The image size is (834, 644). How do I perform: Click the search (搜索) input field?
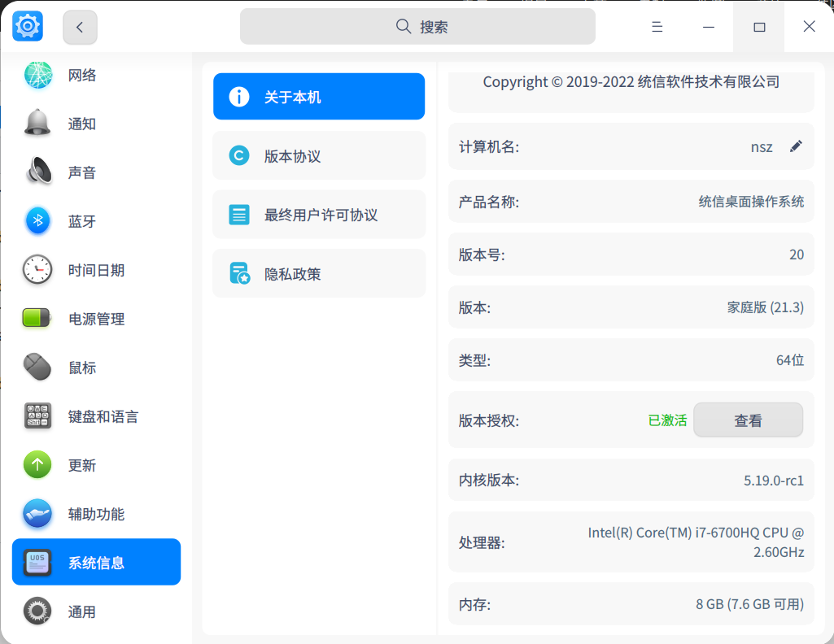(417, 27)
